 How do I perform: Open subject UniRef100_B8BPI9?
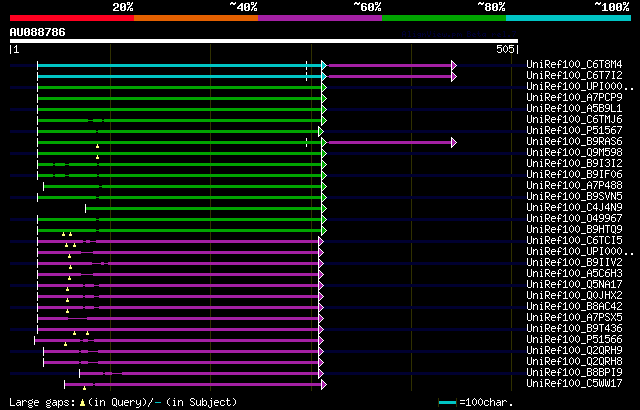pos(574,373)
